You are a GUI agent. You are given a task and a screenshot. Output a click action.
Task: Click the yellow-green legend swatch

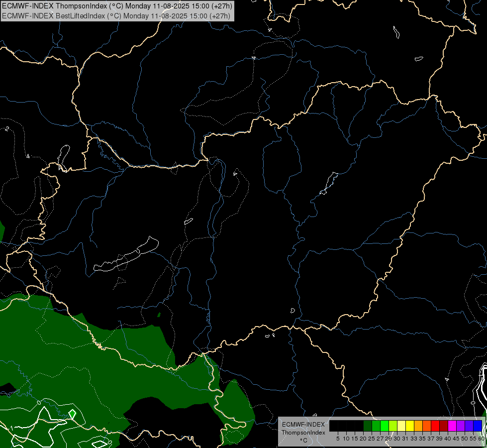(x=393, y=426)
